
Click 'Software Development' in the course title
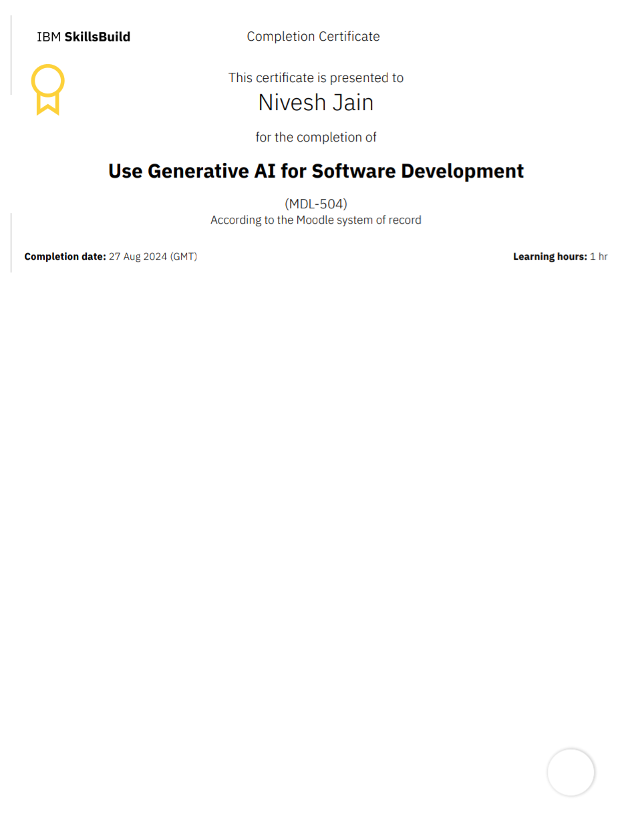(418, 172)
